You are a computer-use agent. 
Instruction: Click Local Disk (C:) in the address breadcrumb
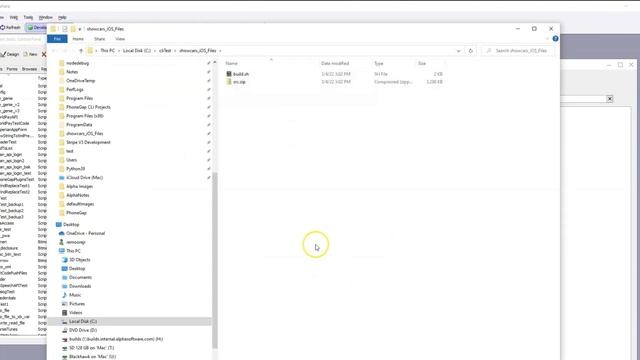pos(137,51)
